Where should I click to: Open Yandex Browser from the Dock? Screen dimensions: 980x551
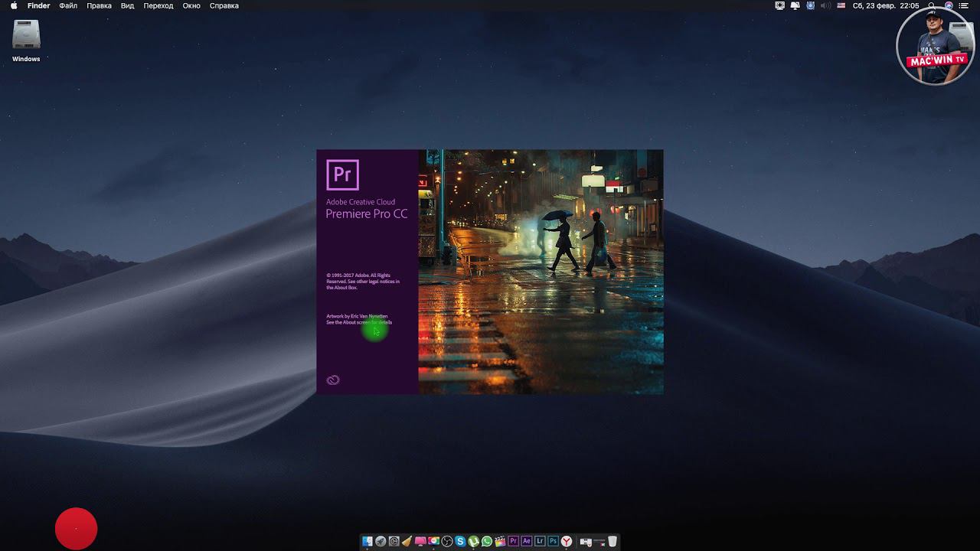(x=567, y=541)
